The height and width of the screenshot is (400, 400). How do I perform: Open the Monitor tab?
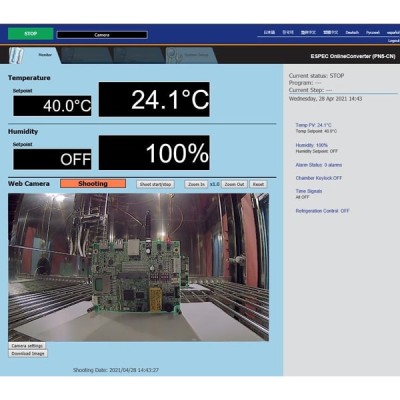click(34, 55)
